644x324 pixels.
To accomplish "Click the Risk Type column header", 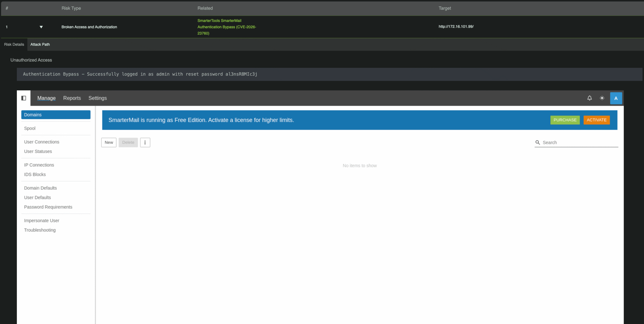I will 71,8.
